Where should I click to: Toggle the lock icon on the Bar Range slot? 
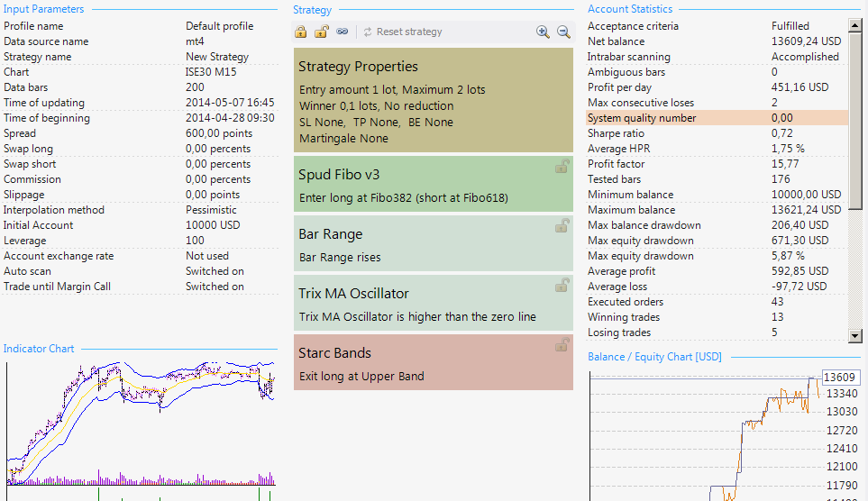(x=562, y=226)
